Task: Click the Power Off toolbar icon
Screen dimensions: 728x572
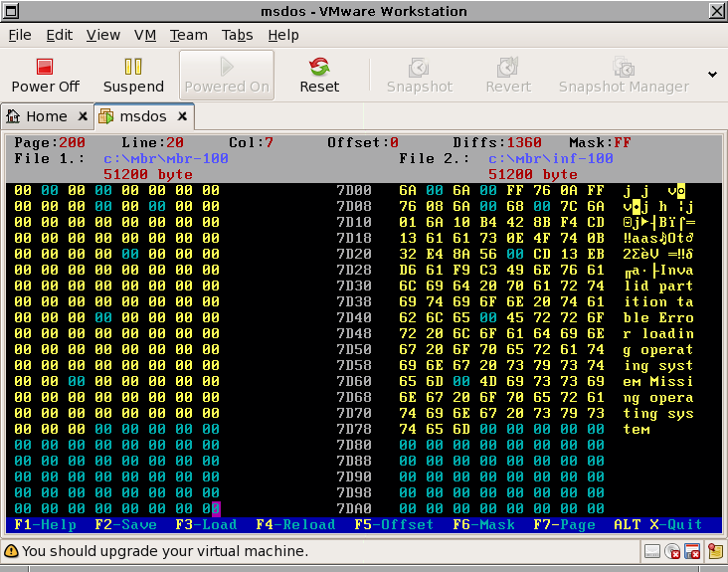Action: [x=45, y=67]
